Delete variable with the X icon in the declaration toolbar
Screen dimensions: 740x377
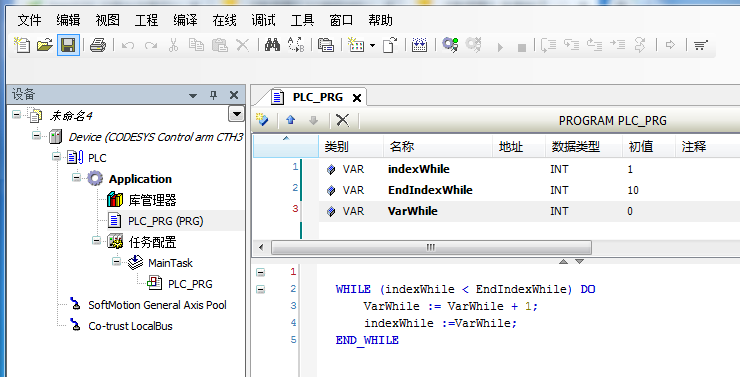(x=343, y=120)
